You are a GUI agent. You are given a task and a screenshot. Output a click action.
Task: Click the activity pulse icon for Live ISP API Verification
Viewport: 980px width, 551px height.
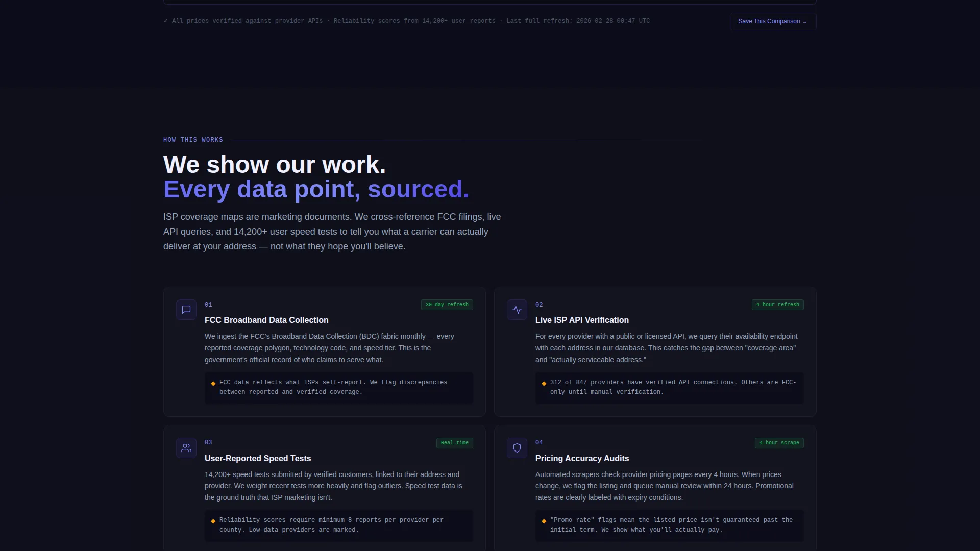[517, 310]
